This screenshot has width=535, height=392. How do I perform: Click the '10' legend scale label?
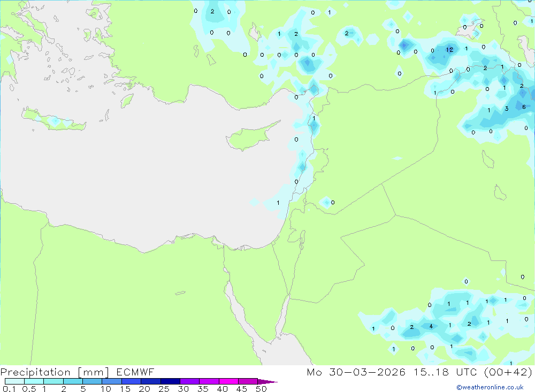[x=106, y=389]
